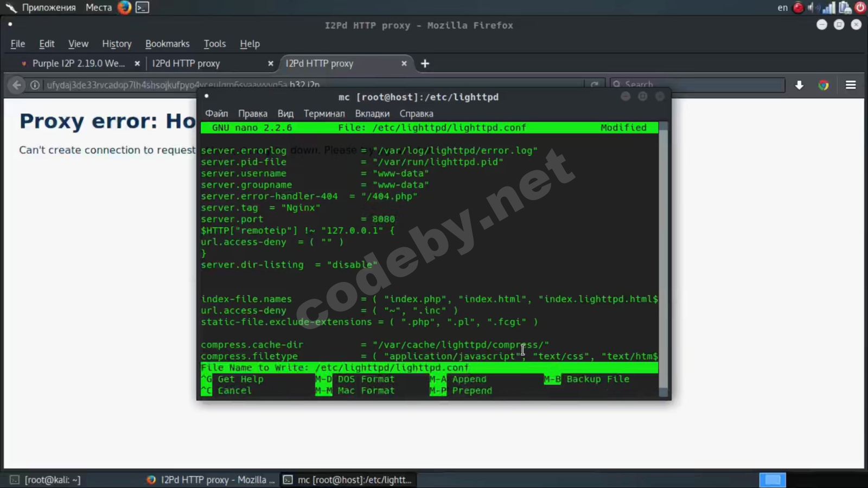The height and width of the screenshot is (488, 868).
Task: Click the Append option in nano
Action: tap(458, 379)
